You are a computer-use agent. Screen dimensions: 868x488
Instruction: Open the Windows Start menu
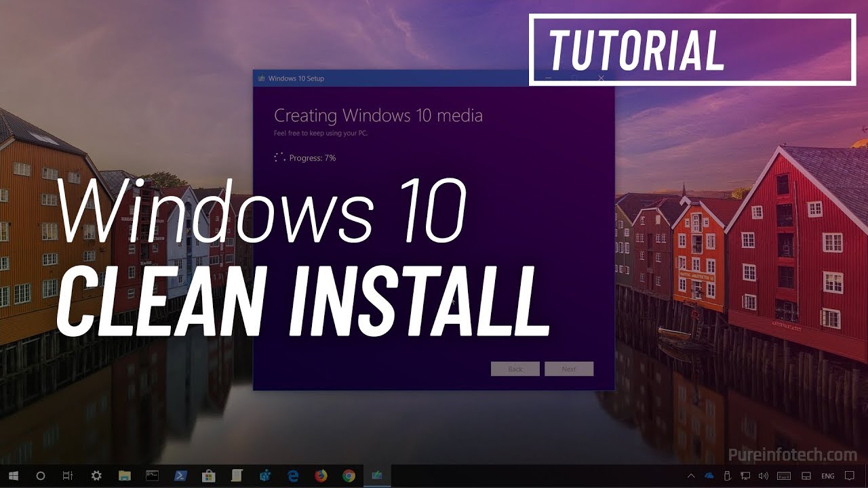[13, 476]
